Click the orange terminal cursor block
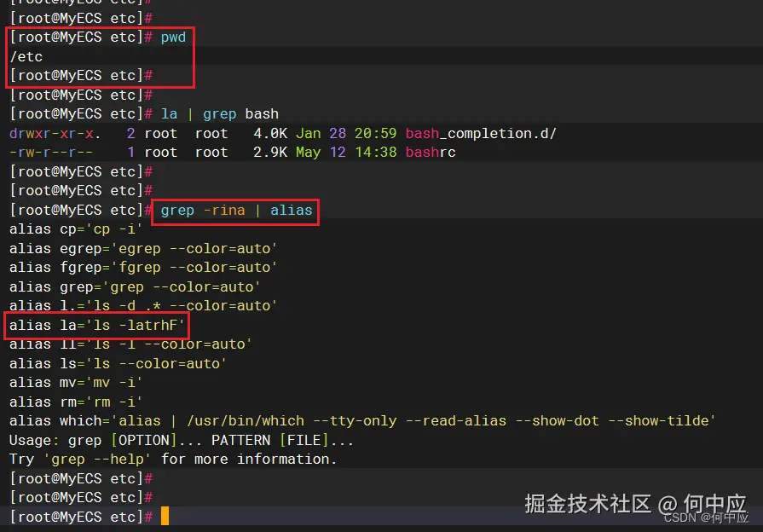The width and height of the screenshot is (763, 532). pyautogui.click(x=165, y=516)
